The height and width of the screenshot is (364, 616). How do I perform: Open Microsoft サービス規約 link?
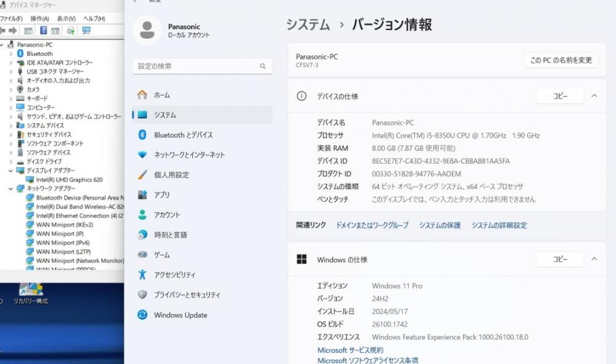click(351, 350)
